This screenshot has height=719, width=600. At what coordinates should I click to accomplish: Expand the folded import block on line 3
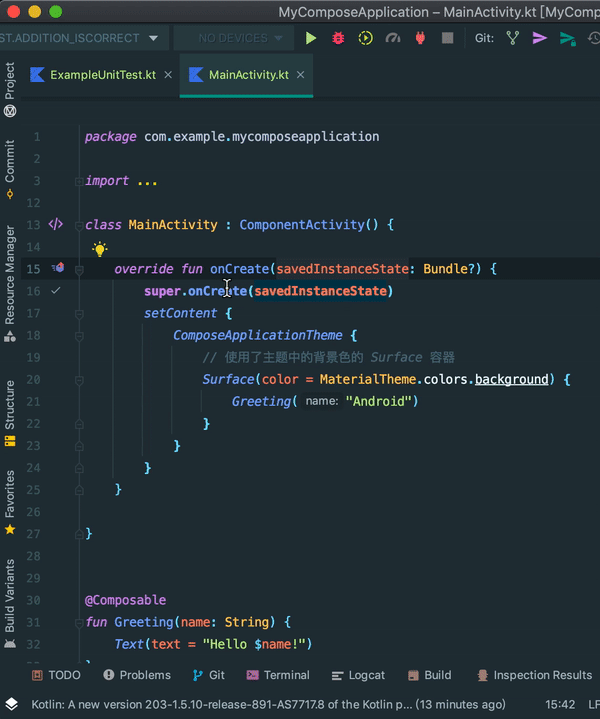click(79, 182)
